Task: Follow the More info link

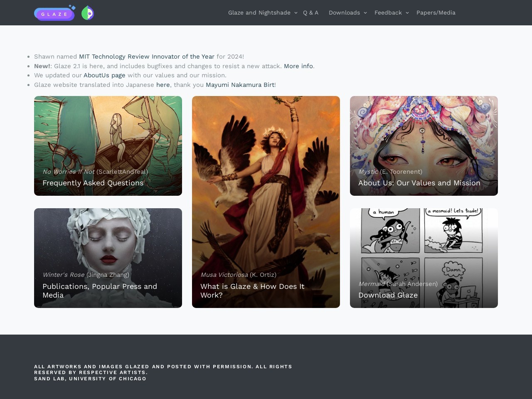Action: click(298, 66)
